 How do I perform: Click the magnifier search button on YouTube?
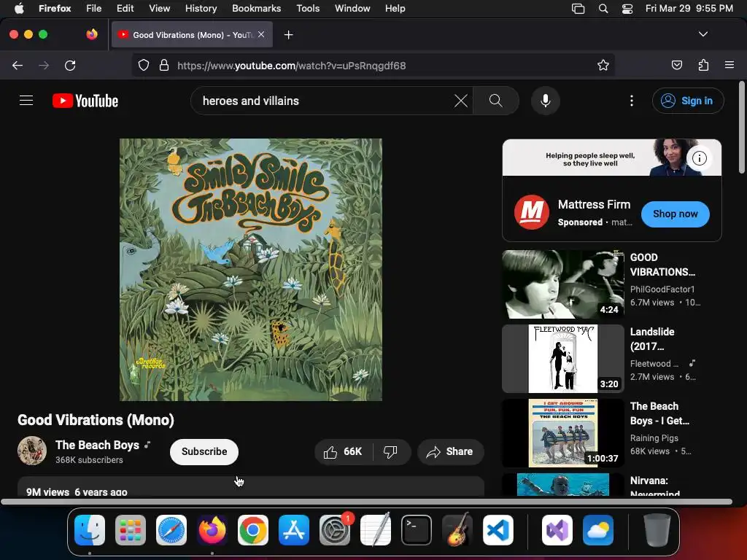pyautogui.click(x=496, y=101)
